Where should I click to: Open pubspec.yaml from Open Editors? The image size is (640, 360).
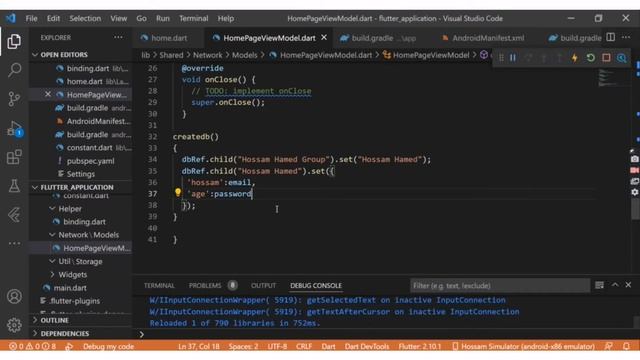(x=91, y=161)
